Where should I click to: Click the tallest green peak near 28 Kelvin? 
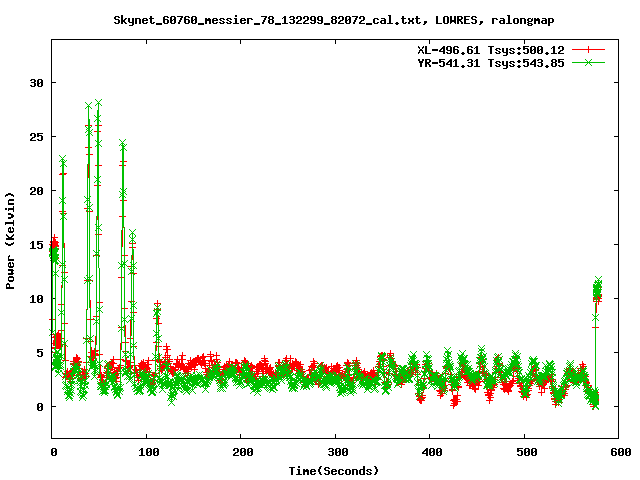tap(98, 103)
